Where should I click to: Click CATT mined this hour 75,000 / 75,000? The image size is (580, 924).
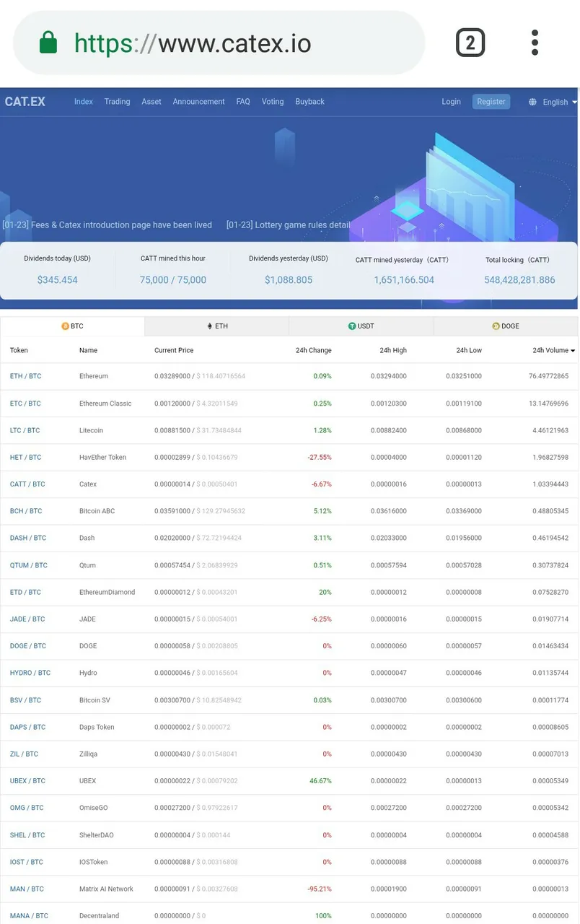click(x=173, y=280)
